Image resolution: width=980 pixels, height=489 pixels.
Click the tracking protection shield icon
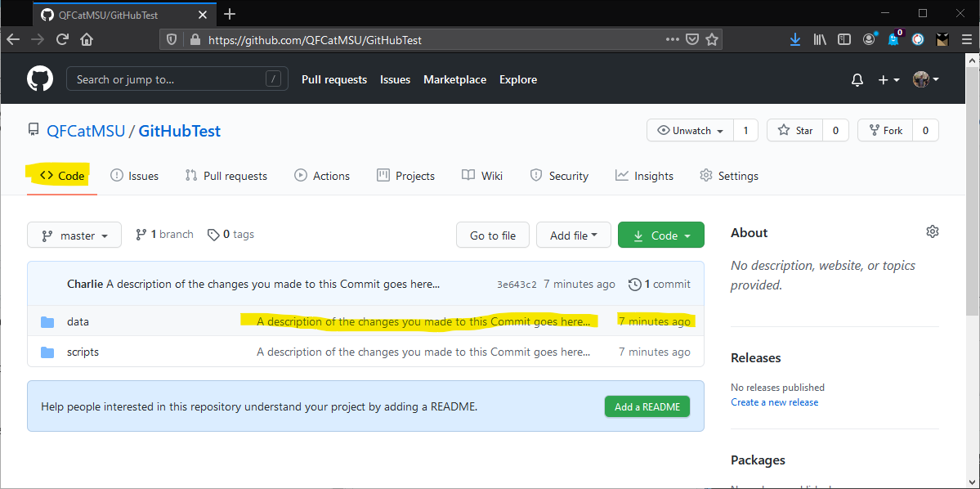[x=172, y=39]
